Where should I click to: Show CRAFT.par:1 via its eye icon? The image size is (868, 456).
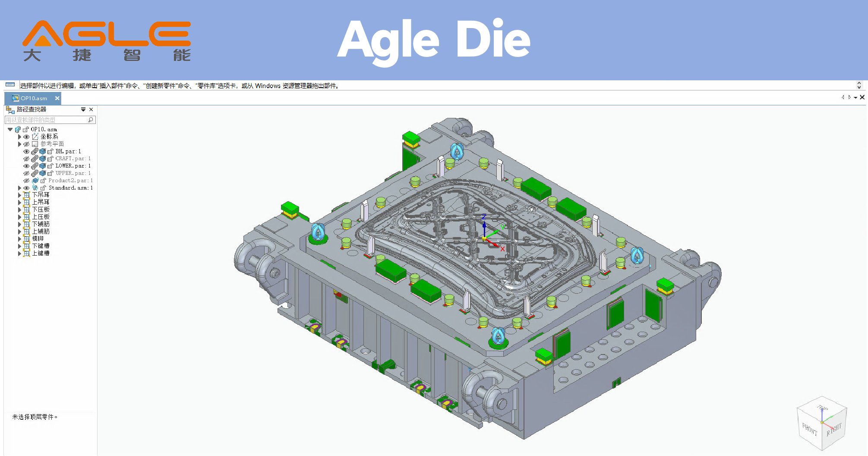pyautogui.click(x=26, y=159)
